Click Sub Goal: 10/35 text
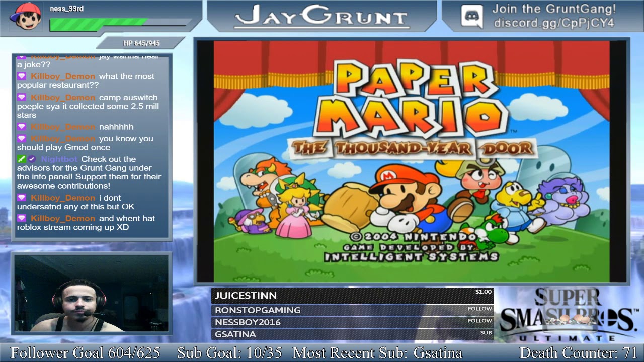 pos(229,353)
